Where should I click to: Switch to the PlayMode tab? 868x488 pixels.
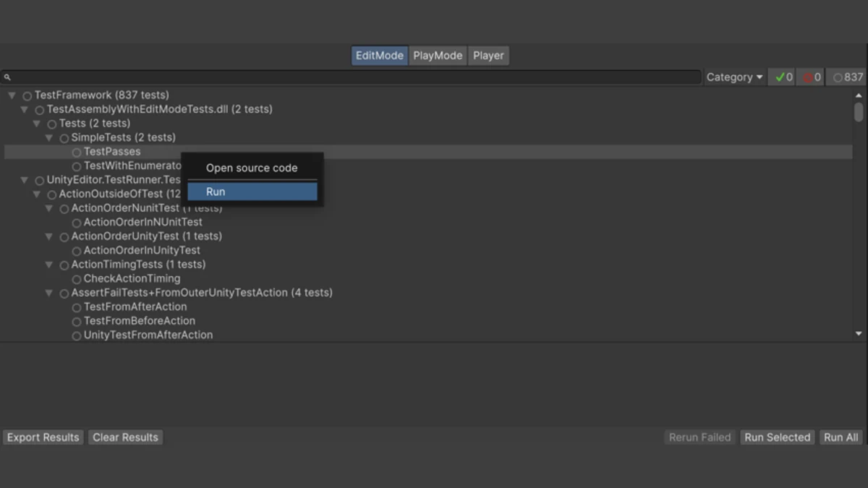point(438,56)
